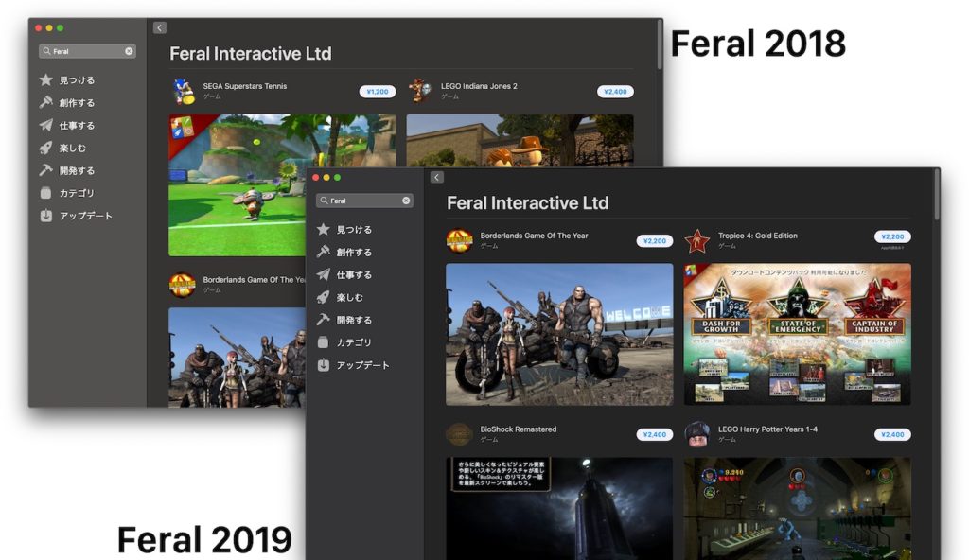Click the Borderlands Game Of The Year app icon
Viewport: 969px width, 560px height.
[461, 240]
